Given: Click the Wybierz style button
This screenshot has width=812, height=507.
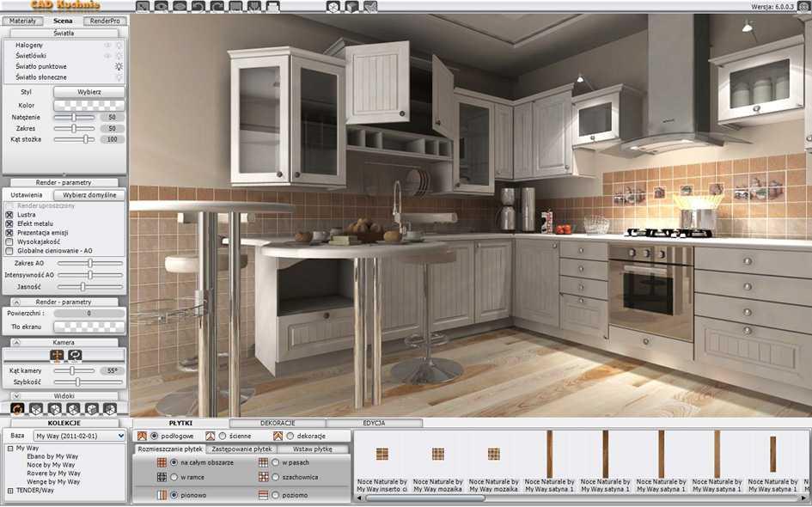Looking at the screenshot, I should tap(89, 92).
